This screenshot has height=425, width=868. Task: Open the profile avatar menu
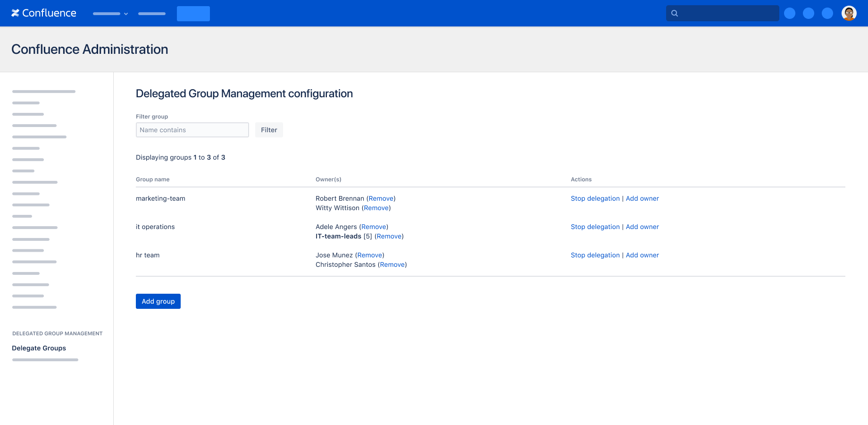[849, 13]
